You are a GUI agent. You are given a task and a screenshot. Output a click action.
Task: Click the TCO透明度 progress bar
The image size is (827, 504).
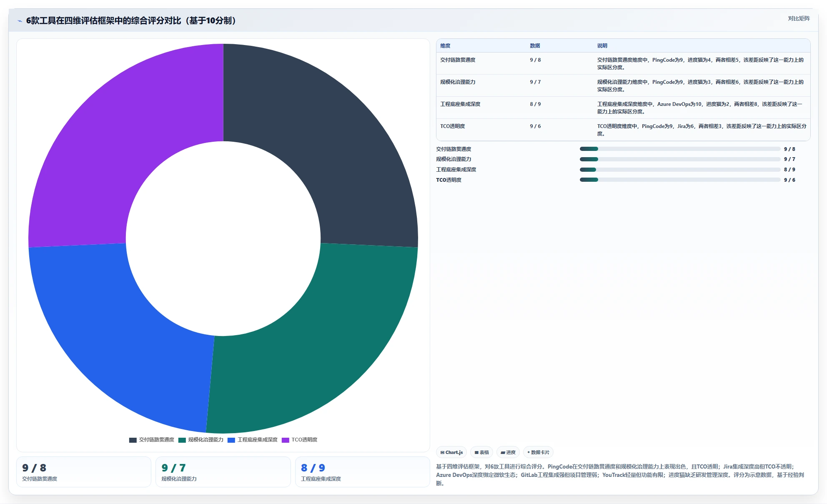point(680,180)
